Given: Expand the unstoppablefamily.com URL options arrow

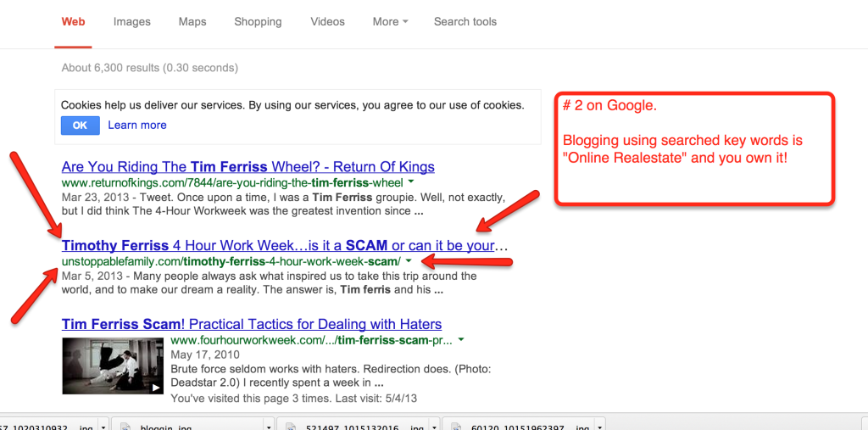Looking at the screenshot, I should (409, 260).
